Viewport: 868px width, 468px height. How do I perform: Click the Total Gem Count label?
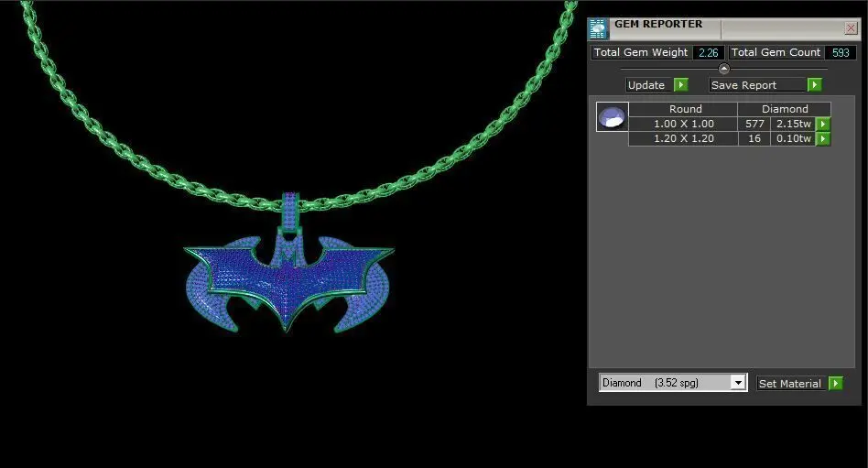tap(776, 52)
